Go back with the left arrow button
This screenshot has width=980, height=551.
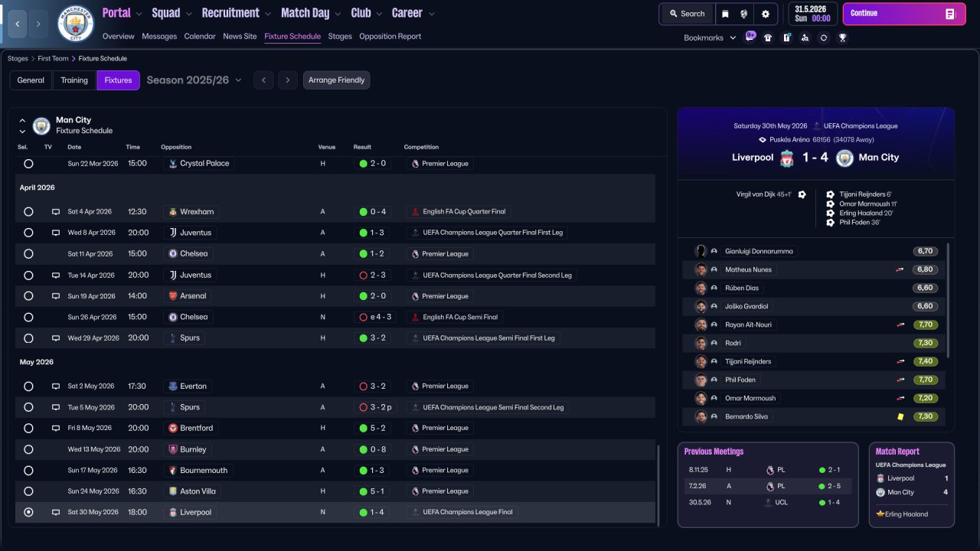click(x=17, y=24)
